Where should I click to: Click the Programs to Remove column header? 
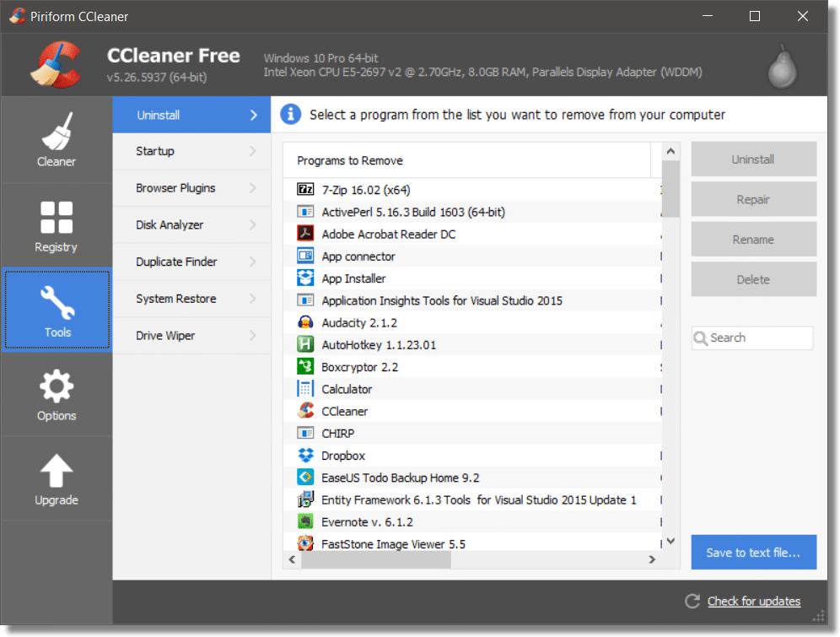coord(466,160)
